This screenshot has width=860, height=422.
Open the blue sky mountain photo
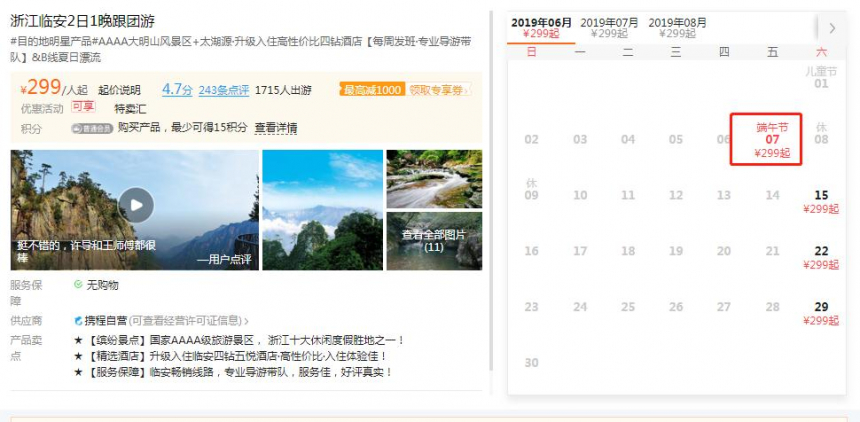click(x=322, y=210)
